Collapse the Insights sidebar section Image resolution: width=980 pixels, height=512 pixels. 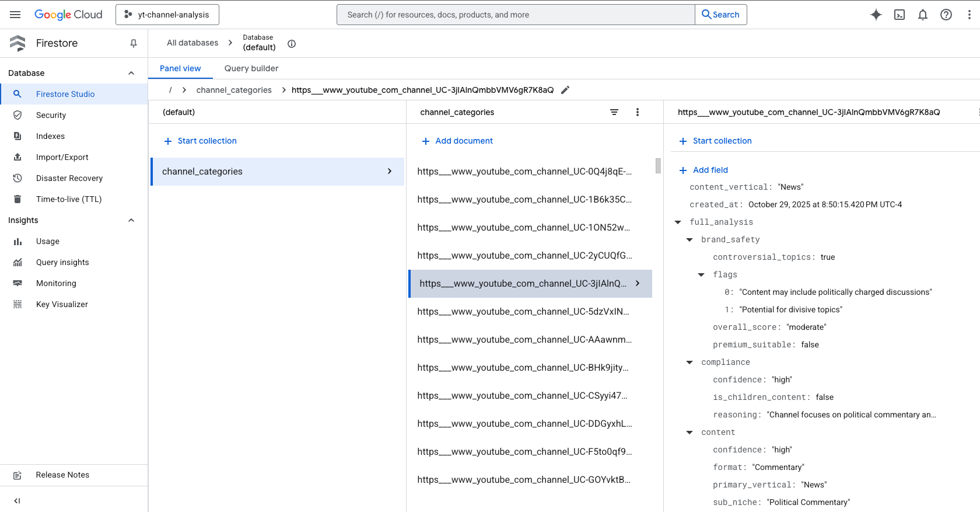[131, 220]
